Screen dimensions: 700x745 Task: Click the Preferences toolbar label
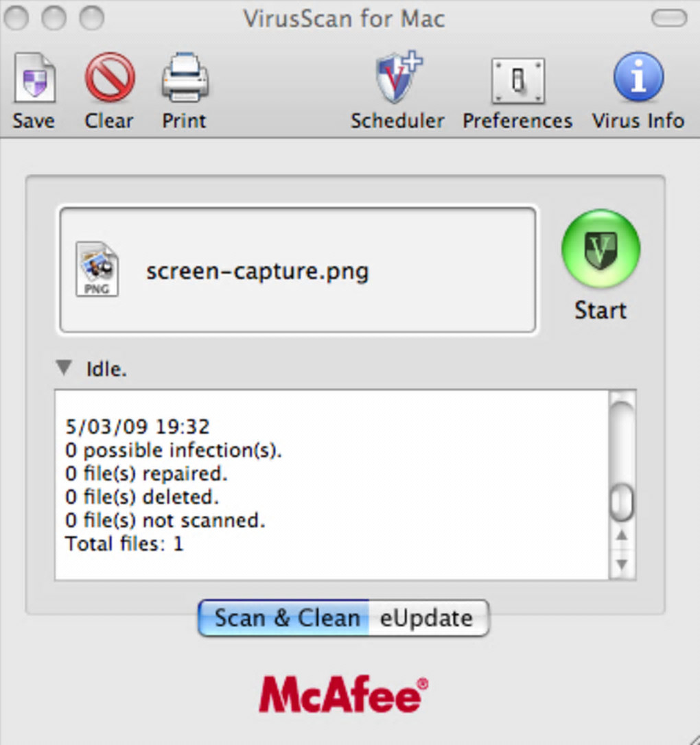point(517,121)
